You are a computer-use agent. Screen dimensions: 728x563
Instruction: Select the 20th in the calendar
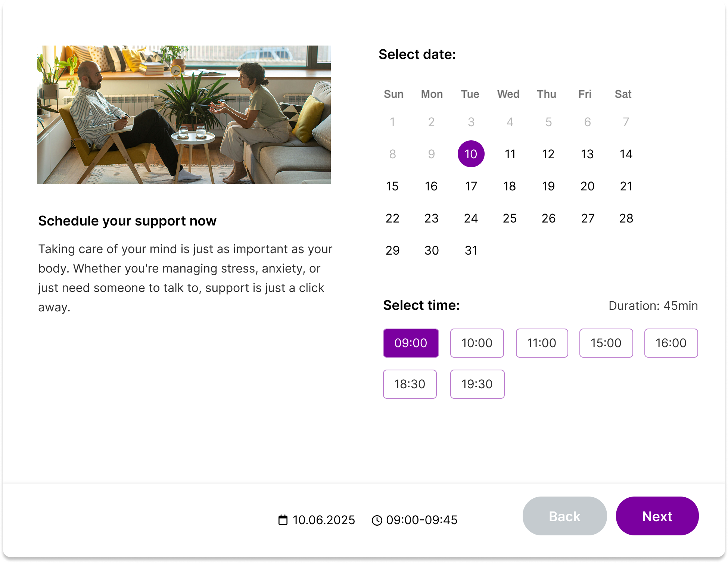pyautogui.click(x=587, y=186)
